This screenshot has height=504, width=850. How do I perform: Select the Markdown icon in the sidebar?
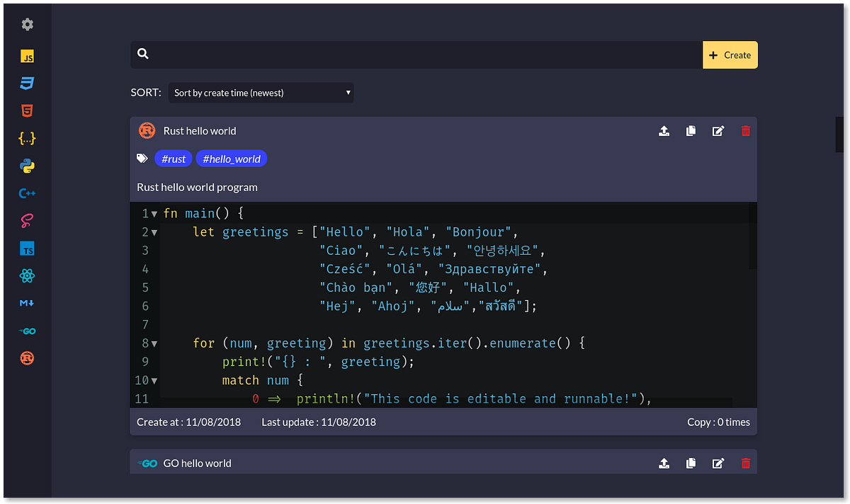(x=27, y=303)
